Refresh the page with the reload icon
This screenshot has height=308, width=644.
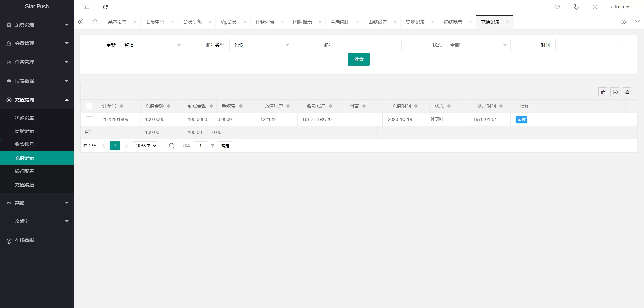tap(105, 7)
